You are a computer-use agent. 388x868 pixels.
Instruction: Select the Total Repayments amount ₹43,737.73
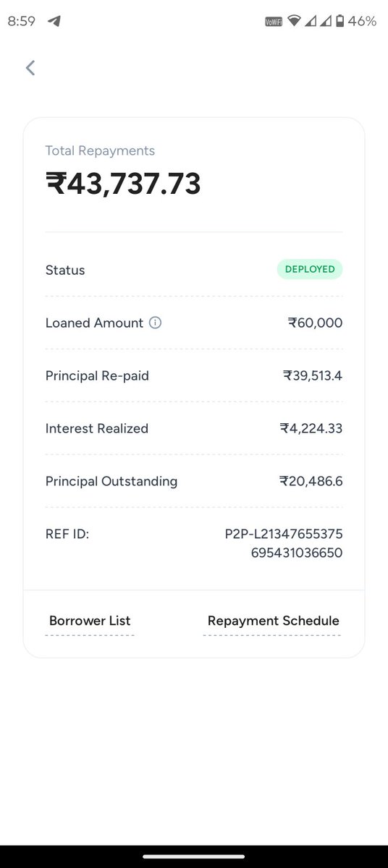tap(123, 184)
